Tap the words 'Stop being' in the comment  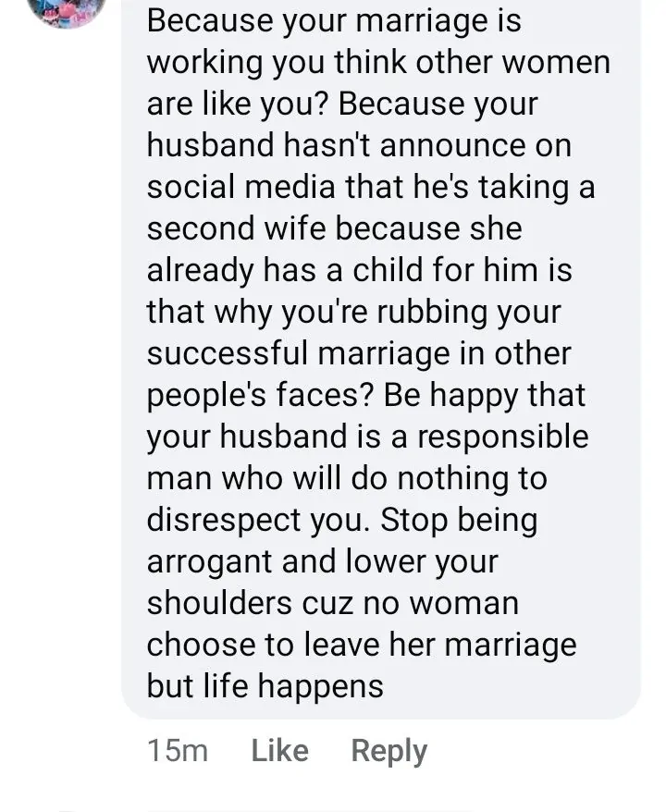(459, 521)
